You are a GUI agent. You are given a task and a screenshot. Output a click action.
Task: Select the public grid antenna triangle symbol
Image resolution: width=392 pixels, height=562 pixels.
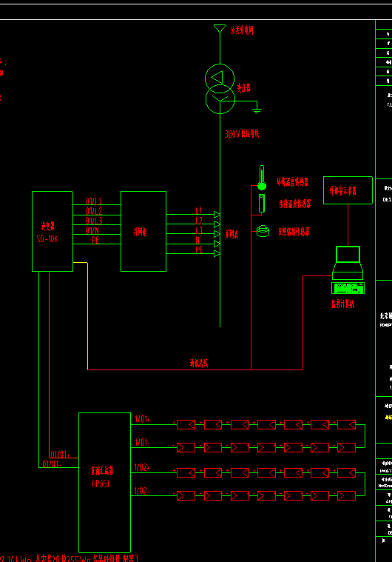tap(220, 29)
